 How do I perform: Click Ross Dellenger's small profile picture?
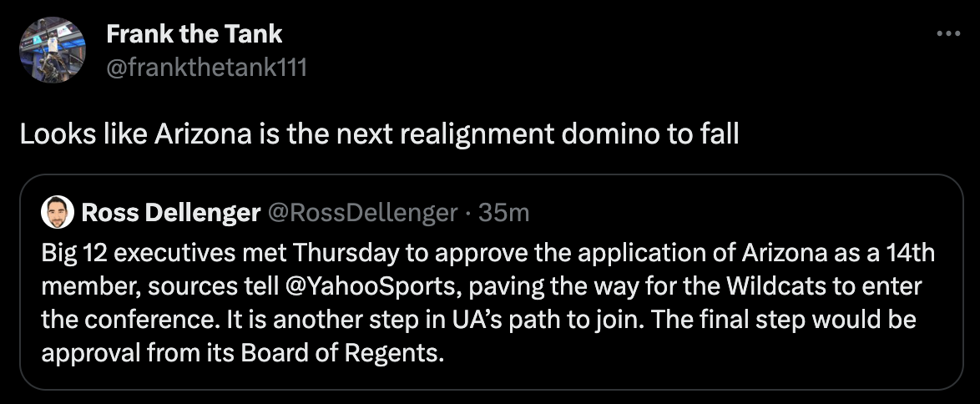tap(56, 213)
